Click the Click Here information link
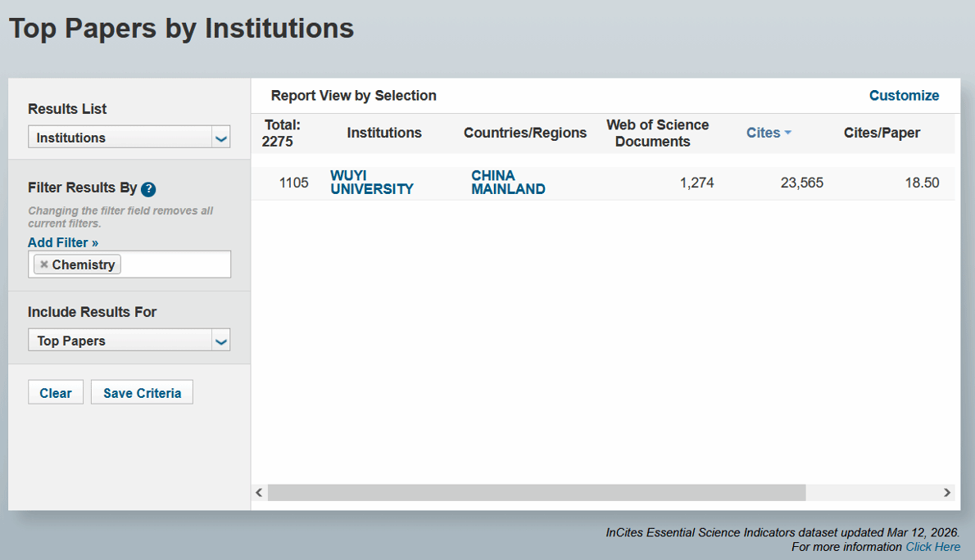 932,546
